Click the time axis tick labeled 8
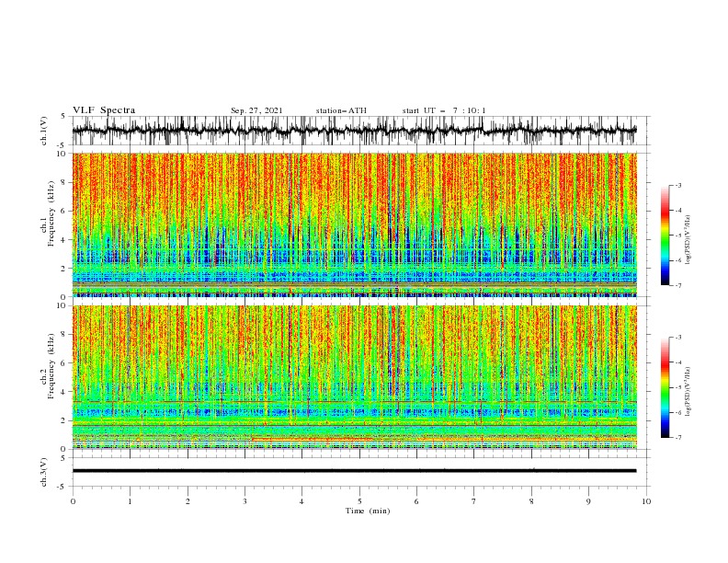Screen dimensions: 728x563 531,501
